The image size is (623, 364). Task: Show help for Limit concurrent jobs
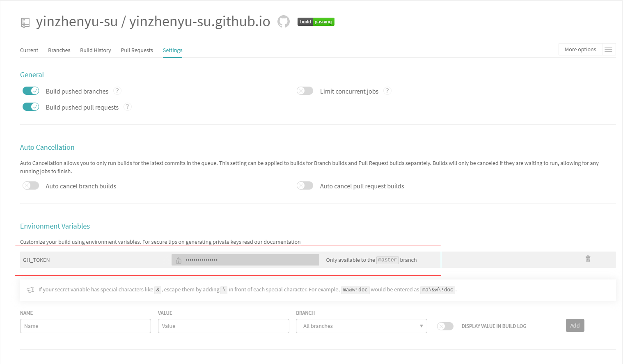(387, 91)
